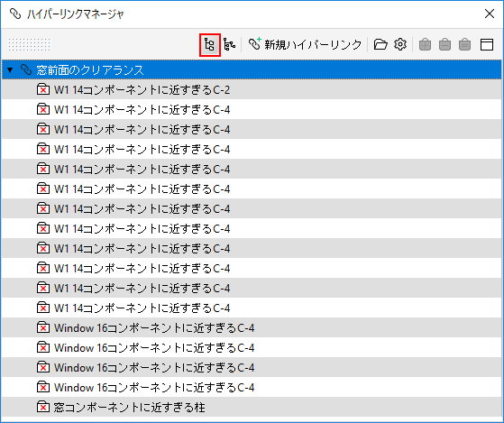Select the multi-branch tree view icon
Image resolution: width=504 pixels, height=423 pixels.
(x=229, y=45)
